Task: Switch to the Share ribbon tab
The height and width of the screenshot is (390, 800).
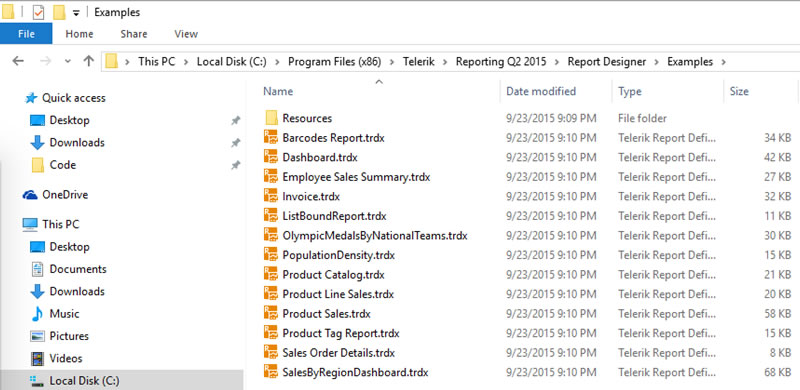Action: tap(134, 34)
